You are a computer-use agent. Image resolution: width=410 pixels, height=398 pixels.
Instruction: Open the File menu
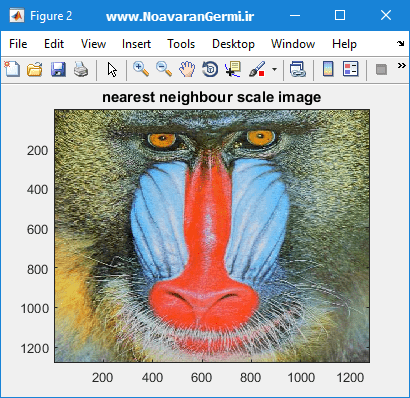[x=18, y=44]
